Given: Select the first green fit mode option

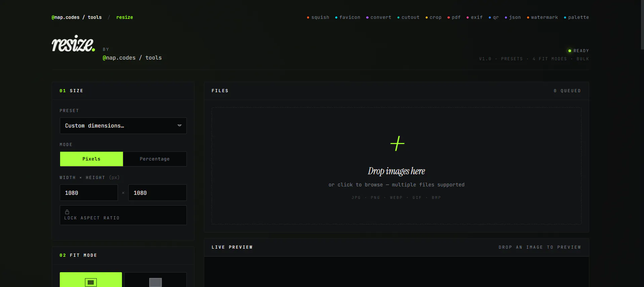Looking at the screenshot, I should click(x=91, y=280).
